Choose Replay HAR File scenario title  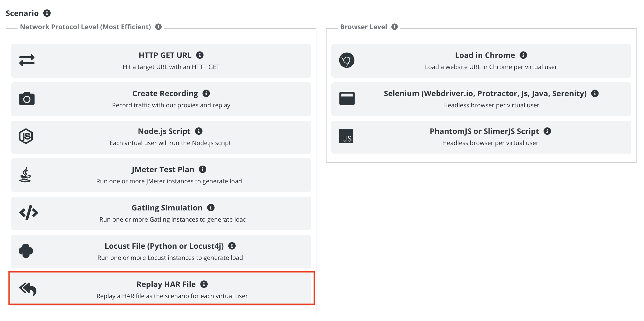[x=166, y=284]
